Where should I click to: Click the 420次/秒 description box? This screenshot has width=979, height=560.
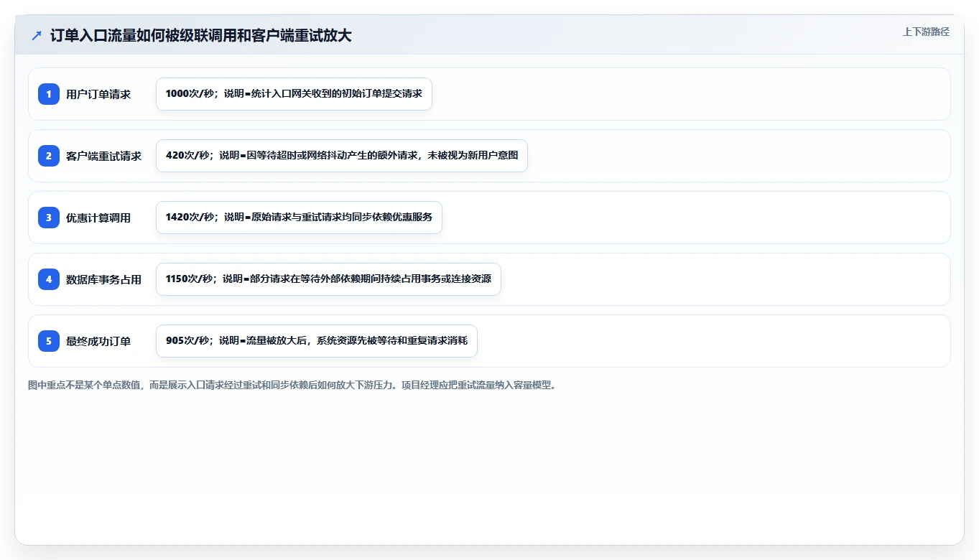(x=342, y=156)
